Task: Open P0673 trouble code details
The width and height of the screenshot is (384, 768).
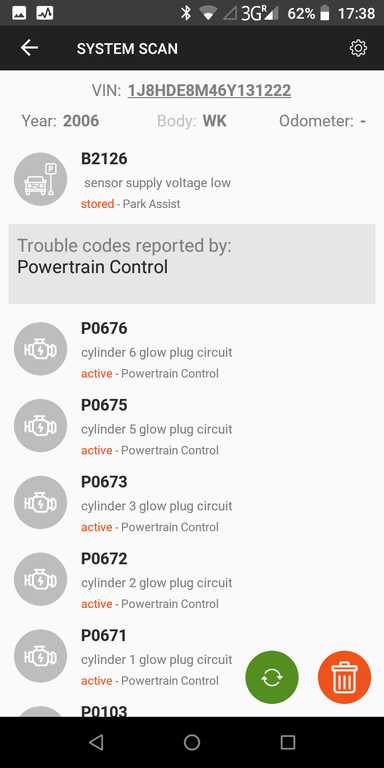Action: click(192, 504)
